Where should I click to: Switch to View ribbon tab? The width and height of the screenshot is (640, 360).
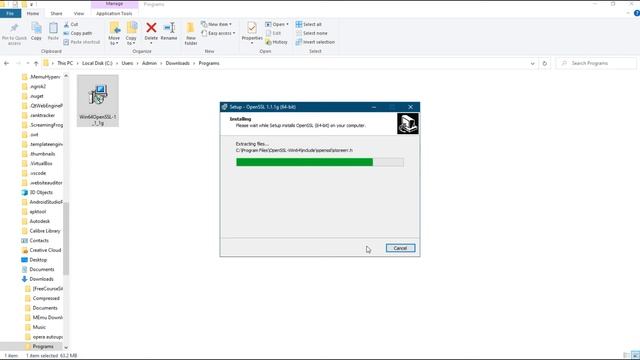tap(79, 13)
